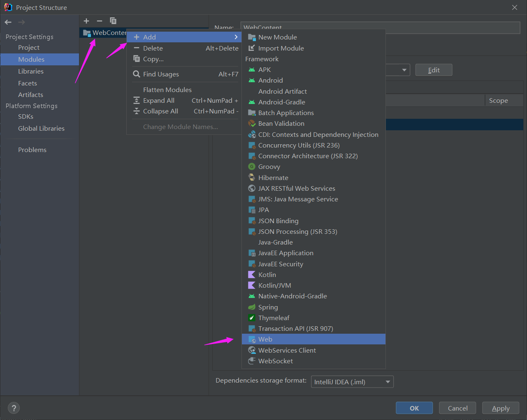Viewport: 527px width, 420px height.
Task: Select Transaction API (JSR 907)
Action: point(313,329)
